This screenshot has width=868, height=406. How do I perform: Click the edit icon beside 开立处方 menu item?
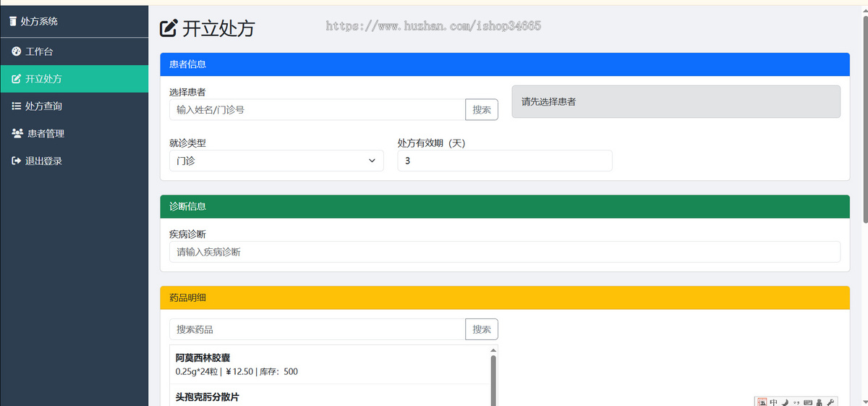click(17, 79)
